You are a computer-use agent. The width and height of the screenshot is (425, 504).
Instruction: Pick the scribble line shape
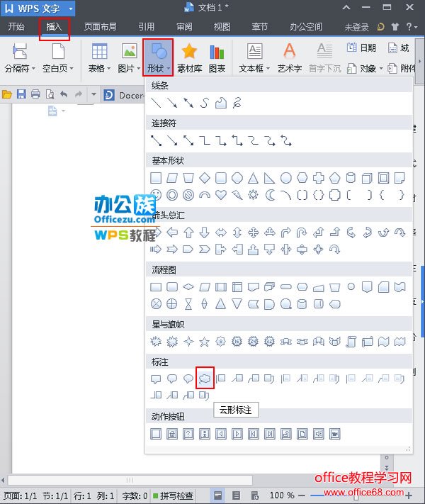[x=237, y=103]
